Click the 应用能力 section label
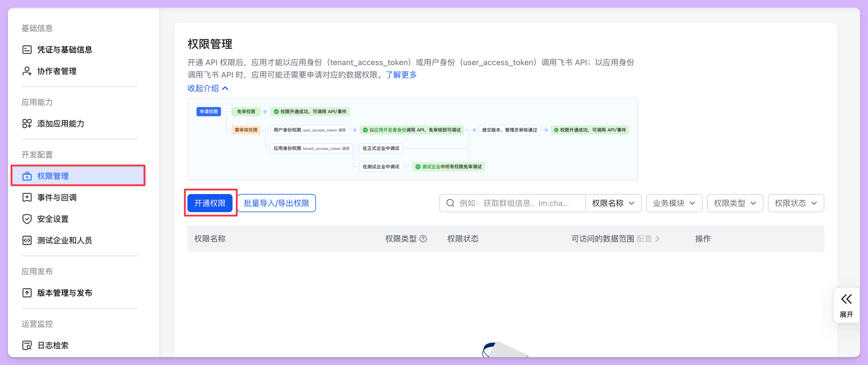 click(x=37, y=102)
